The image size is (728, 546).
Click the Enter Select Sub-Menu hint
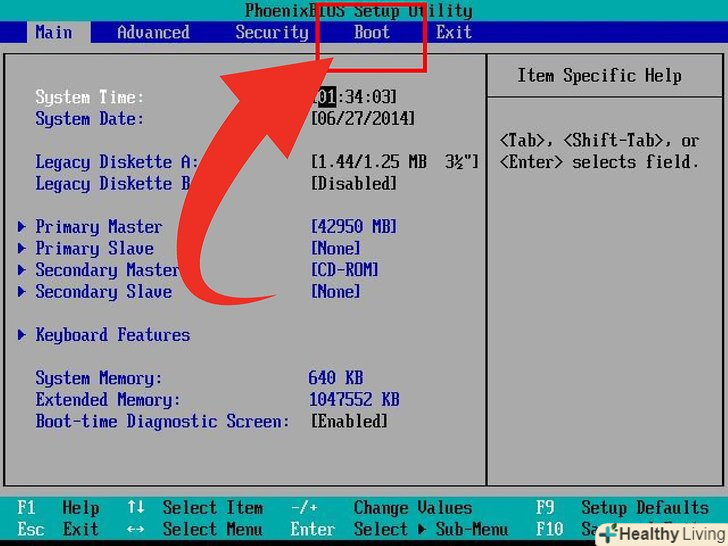pyautogui.click(x=399, y=529)
